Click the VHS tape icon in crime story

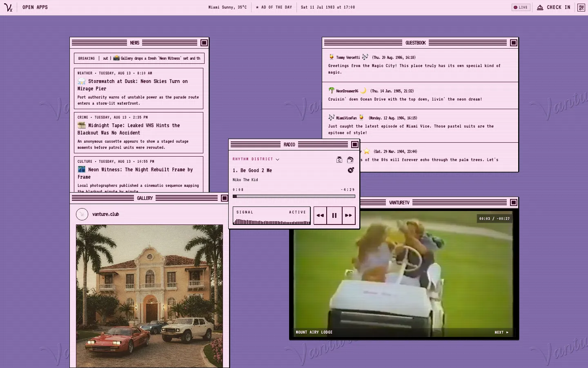(82, 126)
